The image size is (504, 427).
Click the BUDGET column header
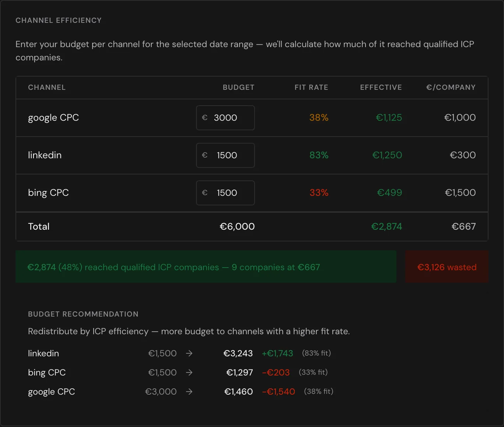[x=238, y=88]
